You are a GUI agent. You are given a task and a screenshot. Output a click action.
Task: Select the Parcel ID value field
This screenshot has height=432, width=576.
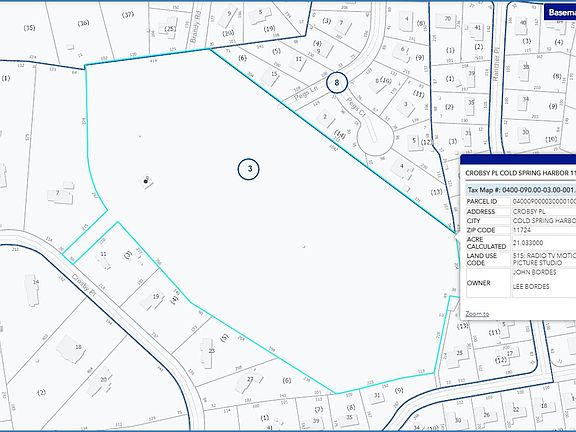544,202
